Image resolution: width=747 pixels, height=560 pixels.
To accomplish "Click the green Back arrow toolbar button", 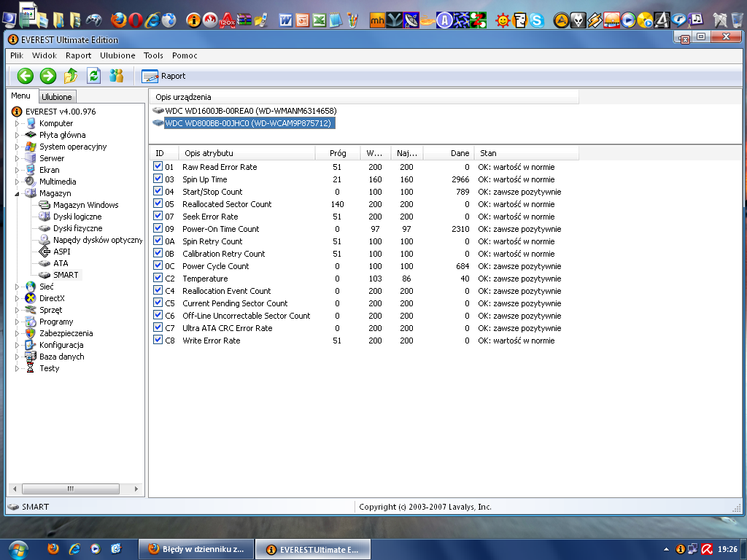I will (x=26, y=76).
